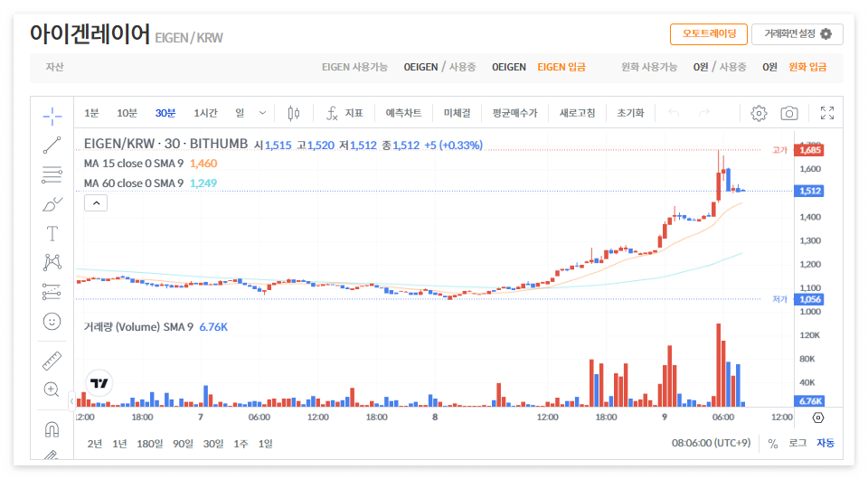This screenshot has height=479, width=868.
Task: Click the MA 15 close indicator legend
Action: [134, 164]
